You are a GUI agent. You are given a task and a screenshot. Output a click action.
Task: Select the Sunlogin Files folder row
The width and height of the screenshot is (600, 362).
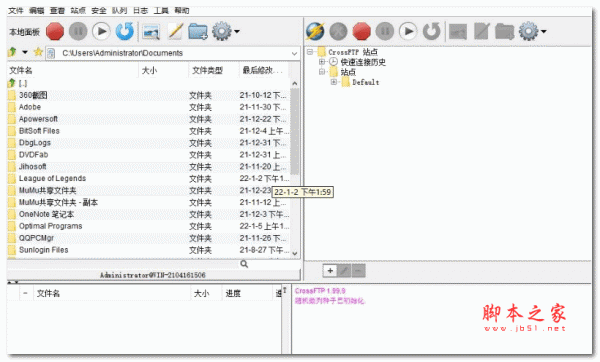[x=148, y=250]
